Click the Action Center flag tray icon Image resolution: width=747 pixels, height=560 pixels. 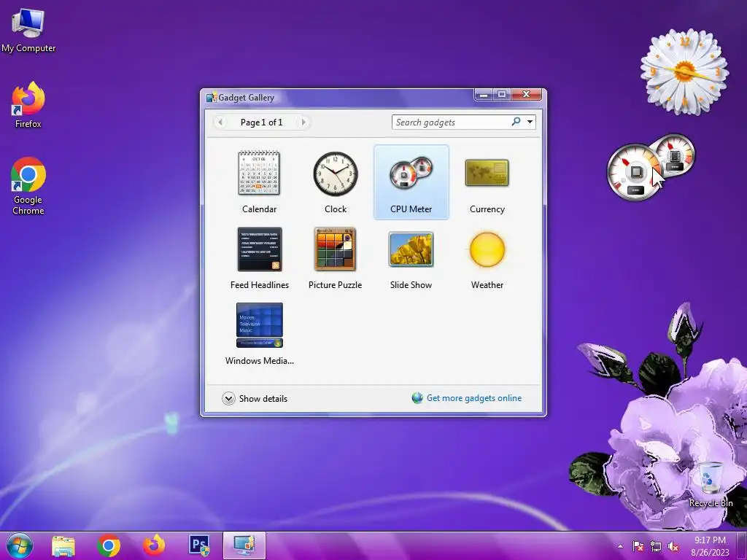pos(638,546)
